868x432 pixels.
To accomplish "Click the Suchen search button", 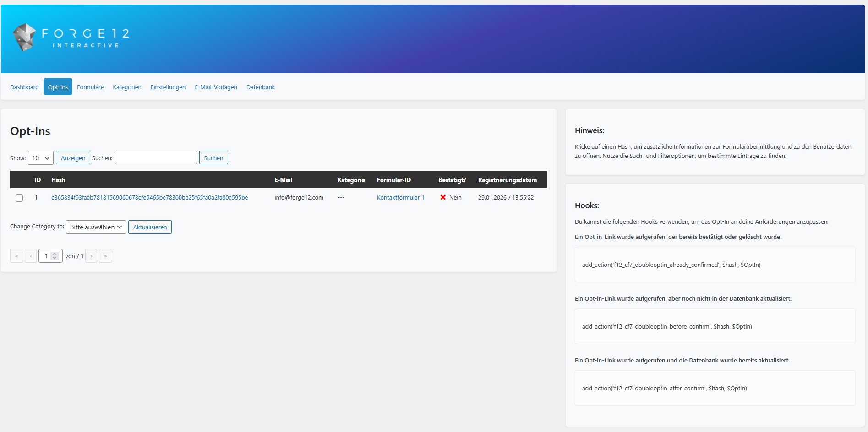I will (213, 158).
